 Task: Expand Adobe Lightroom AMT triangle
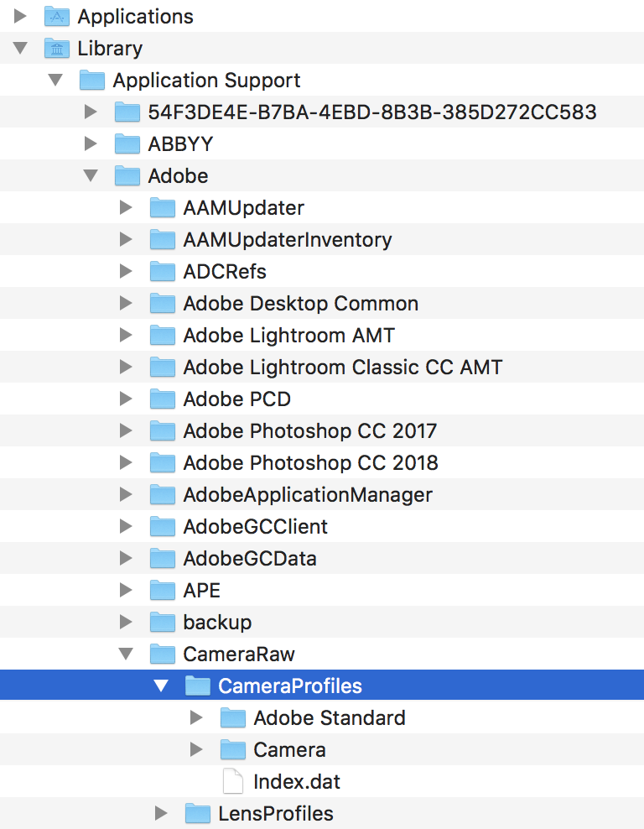coord(126,335)
